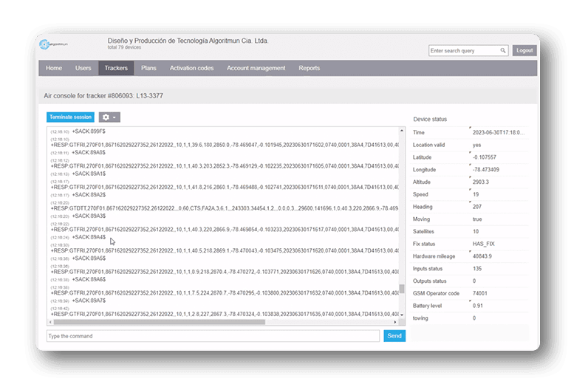Click the search magnifier icon
The image size is (588, 384).
503,50
